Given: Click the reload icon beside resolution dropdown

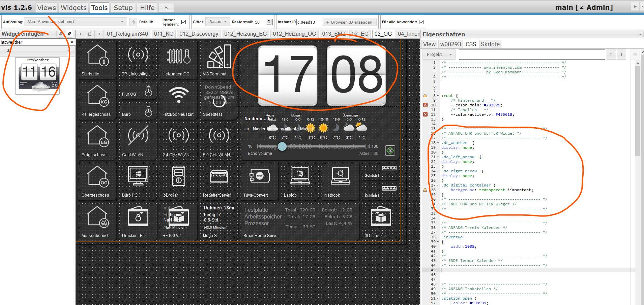Looking at the screenshot, I should (133, 22).
